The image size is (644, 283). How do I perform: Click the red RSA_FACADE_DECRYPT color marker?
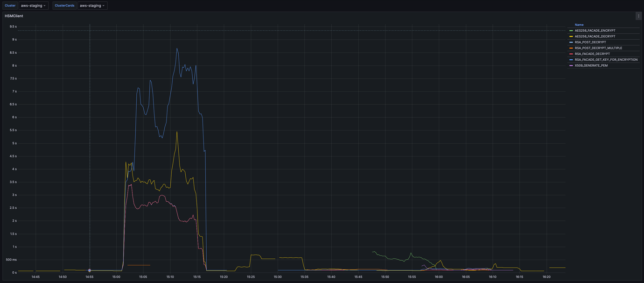pos(571,54)
